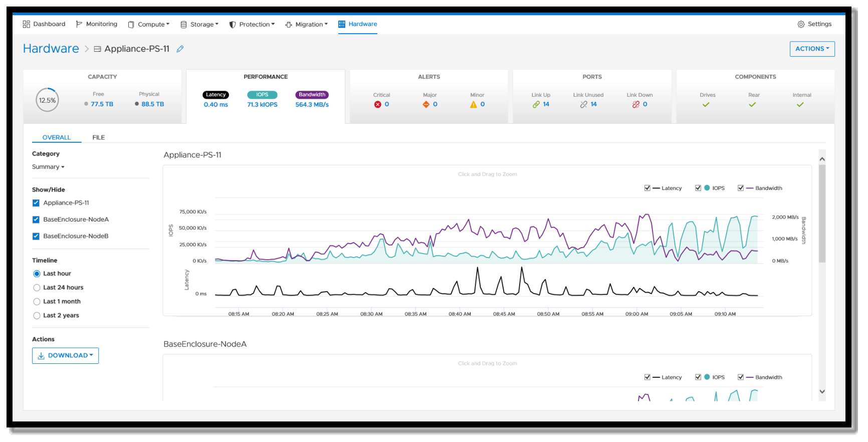
Task: Click the Dashboard grid icon
Action: pyautogui.click(x=27, y=24)
